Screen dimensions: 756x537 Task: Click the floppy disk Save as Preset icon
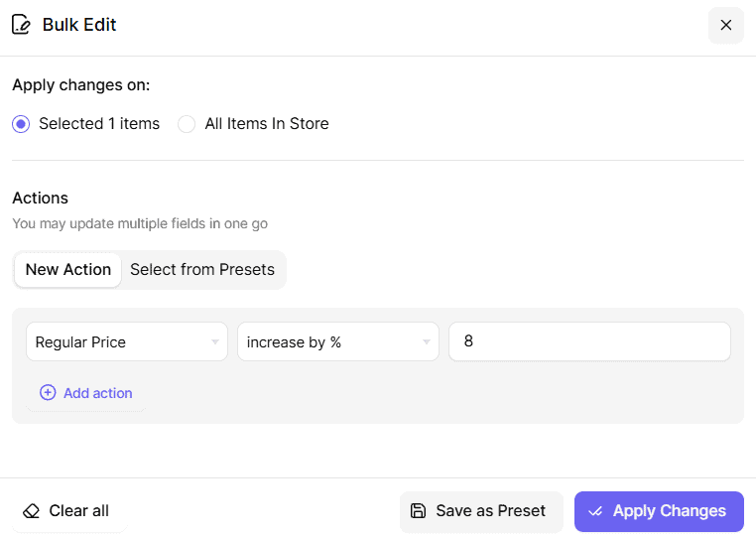tap(418, 510)
